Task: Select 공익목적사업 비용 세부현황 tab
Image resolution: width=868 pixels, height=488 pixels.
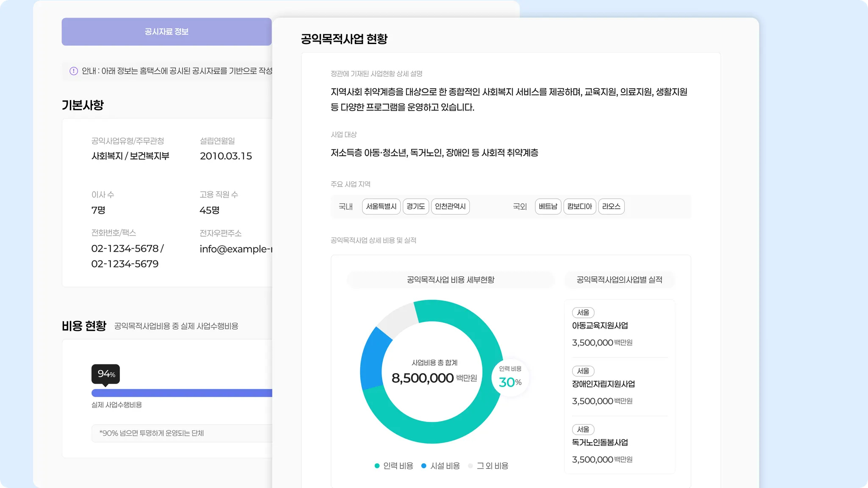Action: coord(451,280)
